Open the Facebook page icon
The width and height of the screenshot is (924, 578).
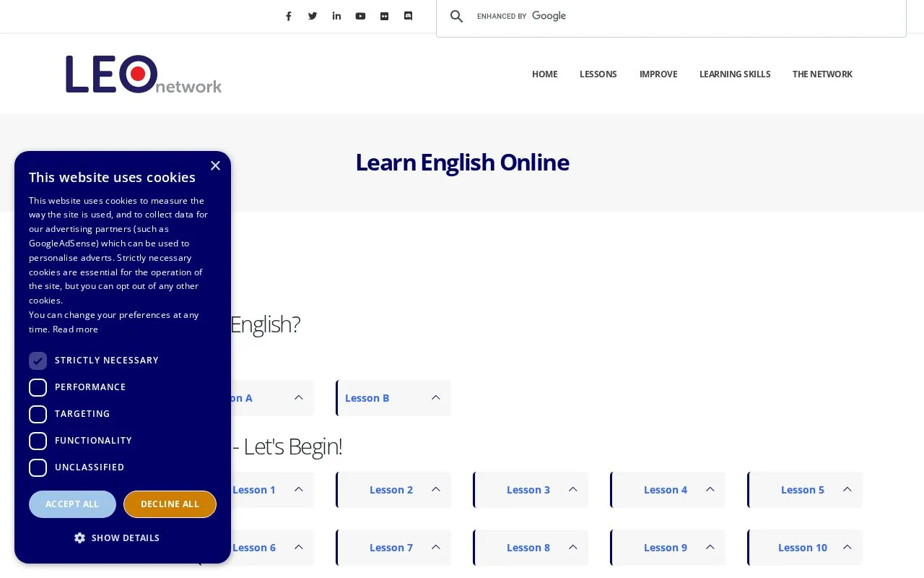coord(289,16)
